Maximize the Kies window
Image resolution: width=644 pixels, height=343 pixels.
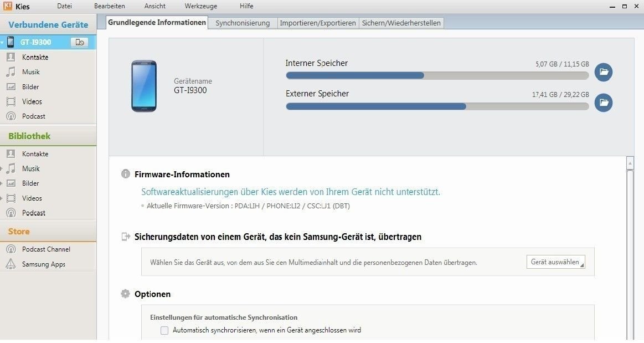(625, 6)
